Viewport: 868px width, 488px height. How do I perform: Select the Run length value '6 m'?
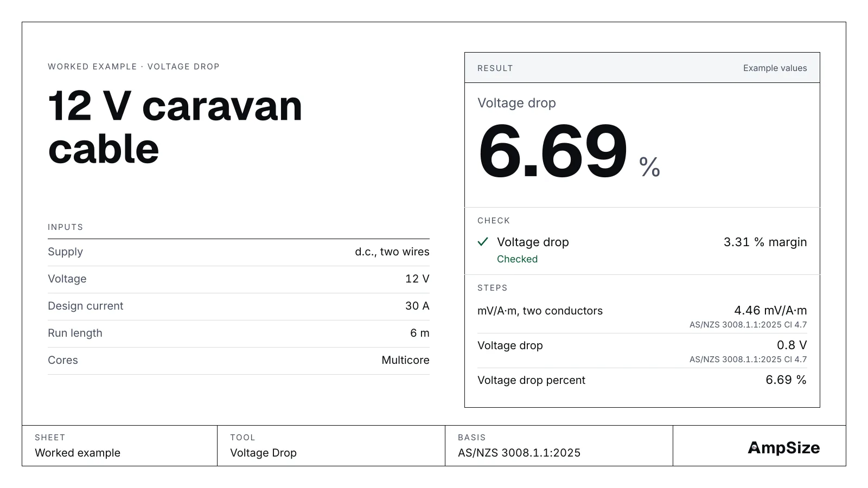point(420,333)
